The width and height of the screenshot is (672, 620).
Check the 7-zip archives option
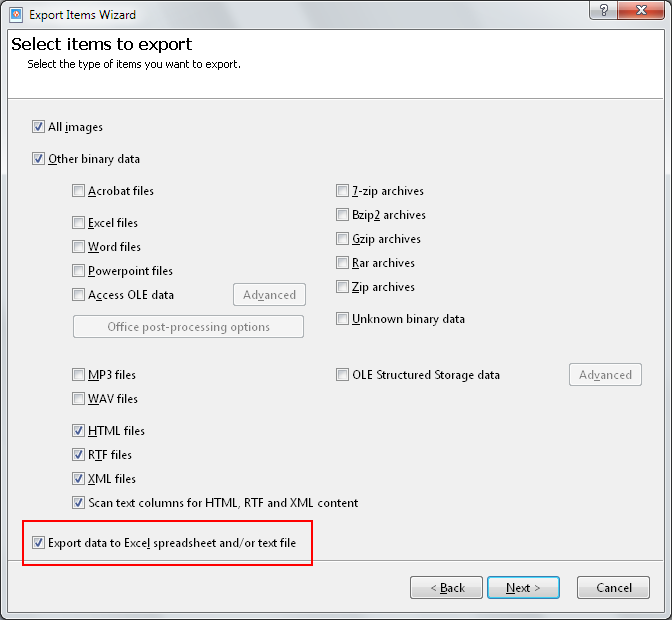coord(343,191)
